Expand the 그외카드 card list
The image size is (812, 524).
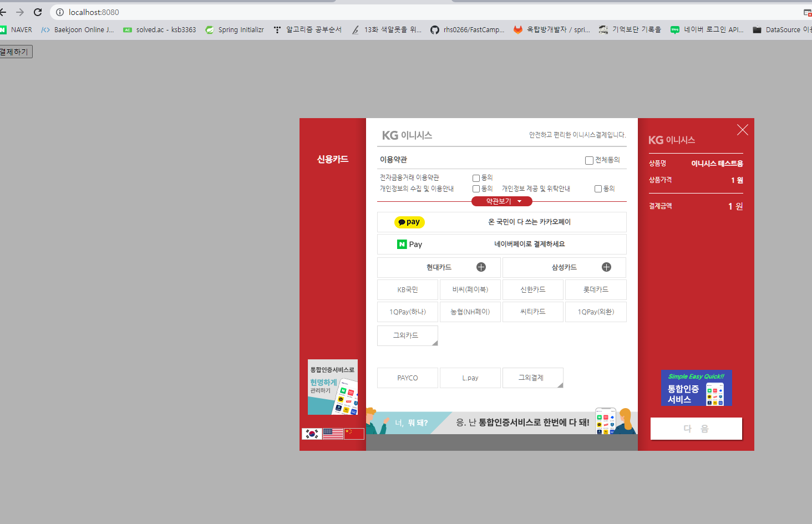click(x=408, y=335)
